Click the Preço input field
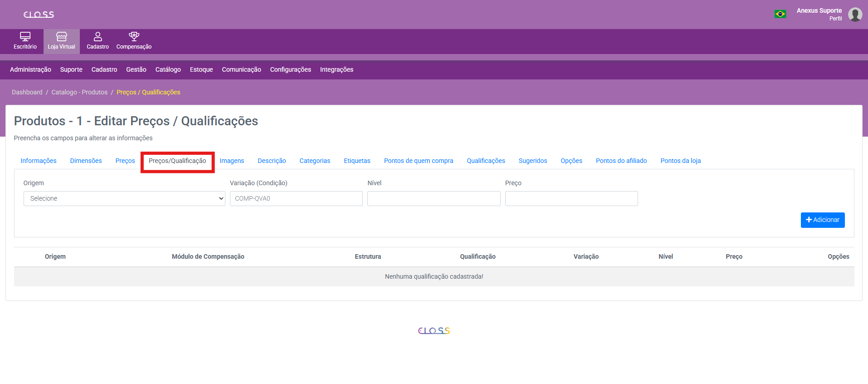The height and width of the screenshot is (384, 868). [571, 198]
